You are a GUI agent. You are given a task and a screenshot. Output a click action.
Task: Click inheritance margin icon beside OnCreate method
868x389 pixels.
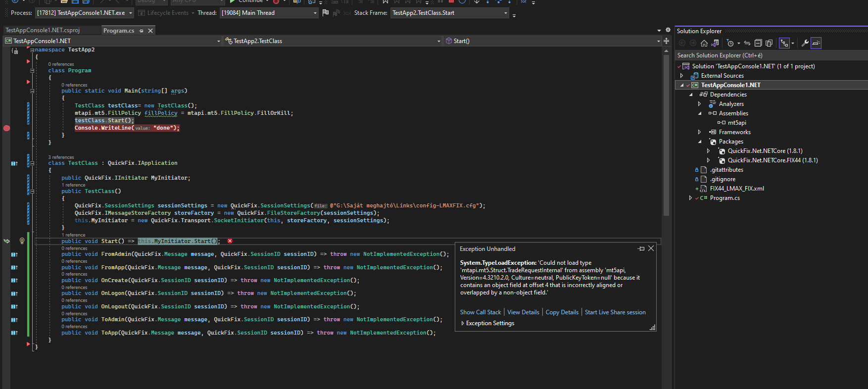click(14, 281)
